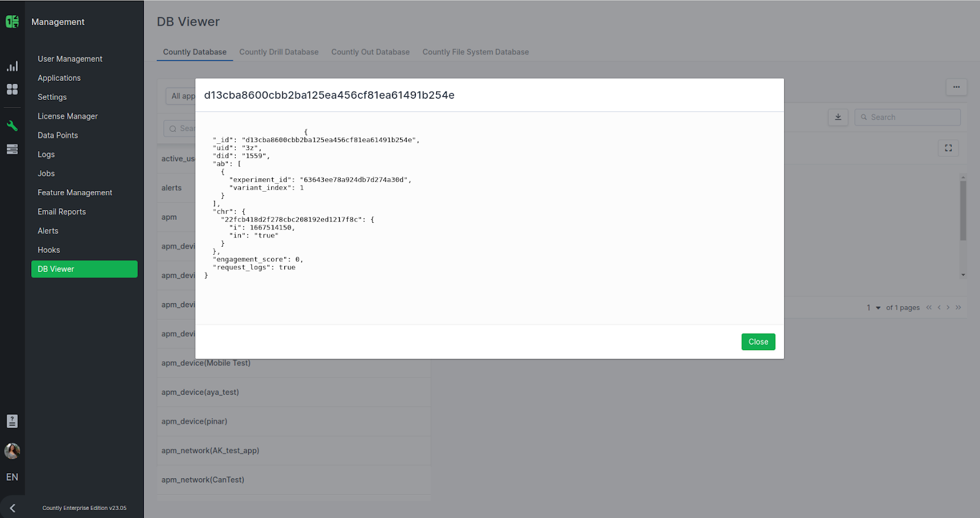The width and height of the screenshot is (980, 518).
Task: Select DB Viewer menu item
Action: 85,269
